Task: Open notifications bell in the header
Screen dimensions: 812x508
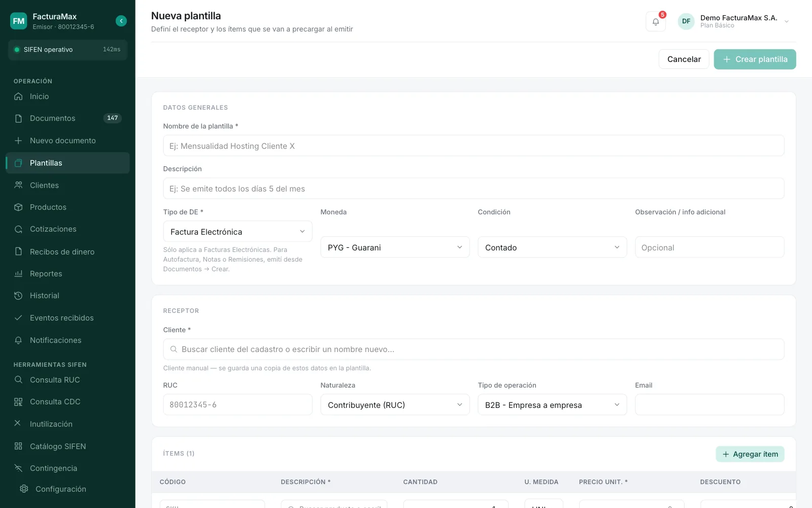Action: click(x=656, y=21)
